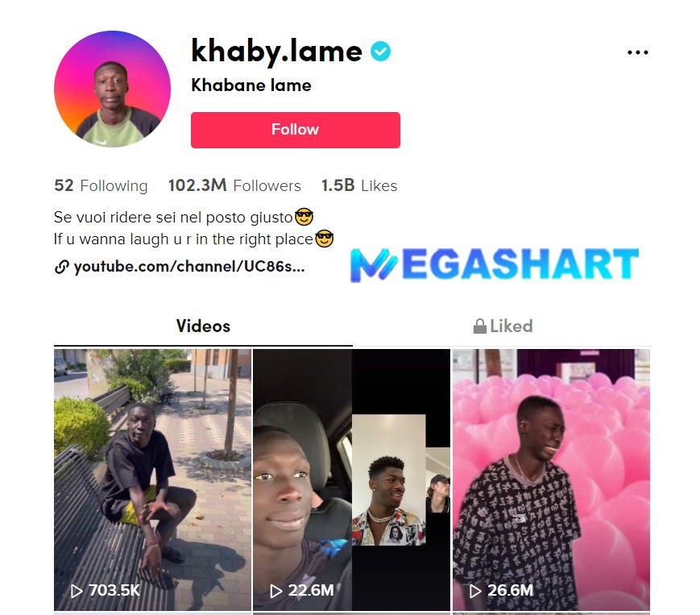Screen dimensions: 700x615
Task: Click the play icon on 26.6M video
Action: pyautogui.click(x=475, y=591)
